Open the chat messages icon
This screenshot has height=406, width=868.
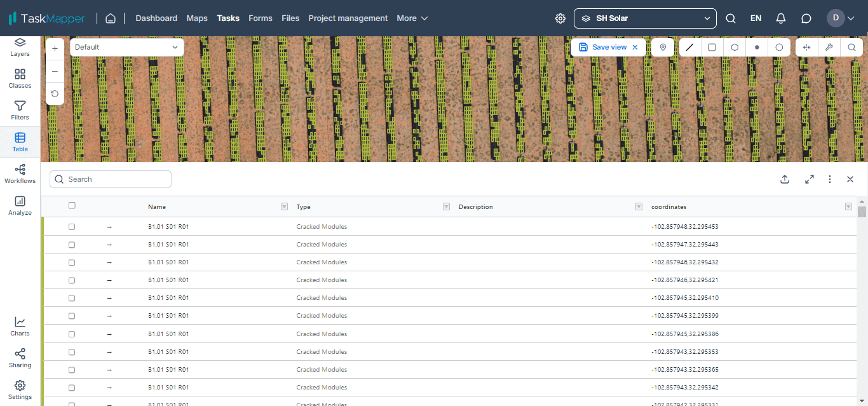[806, 18]
